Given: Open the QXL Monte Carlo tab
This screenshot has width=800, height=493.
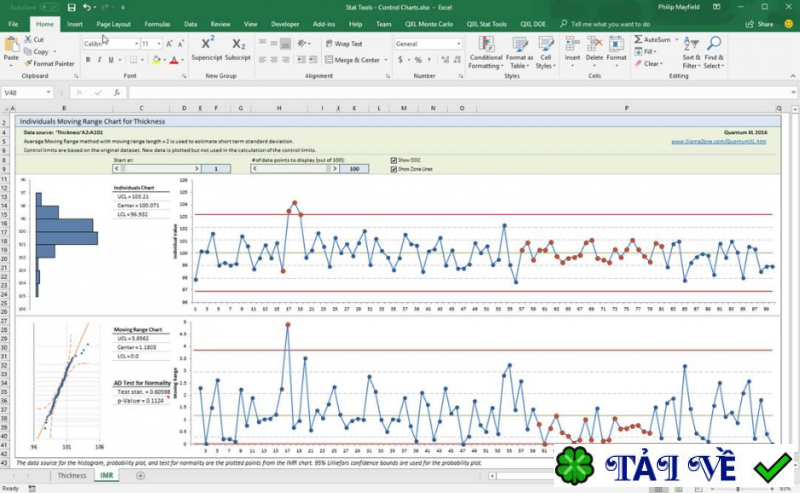Looking at the screenshot, I should pos(429,24).
